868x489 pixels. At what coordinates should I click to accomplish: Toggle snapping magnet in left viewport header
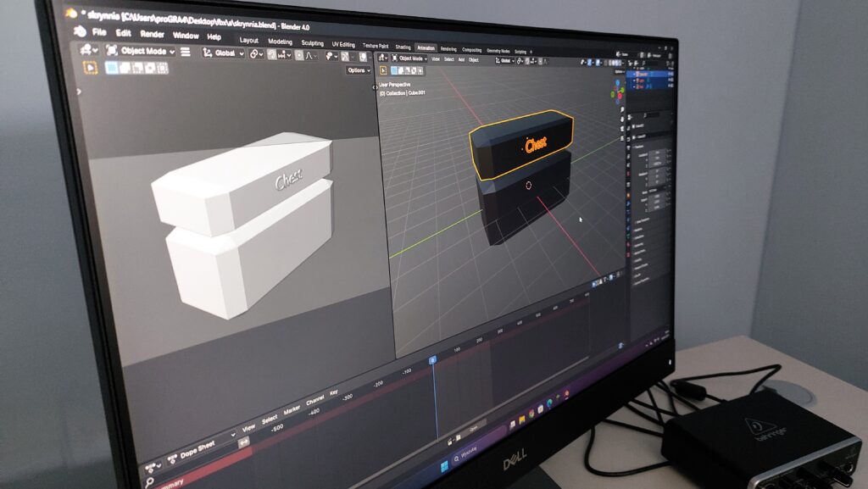click(273, 54)
